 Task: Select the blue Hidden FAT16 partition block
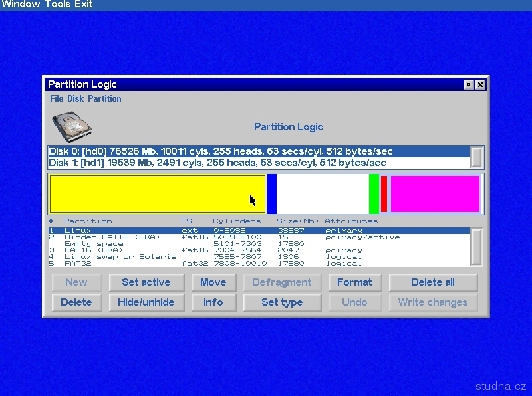pyautogui.click(x=271, y=194)
